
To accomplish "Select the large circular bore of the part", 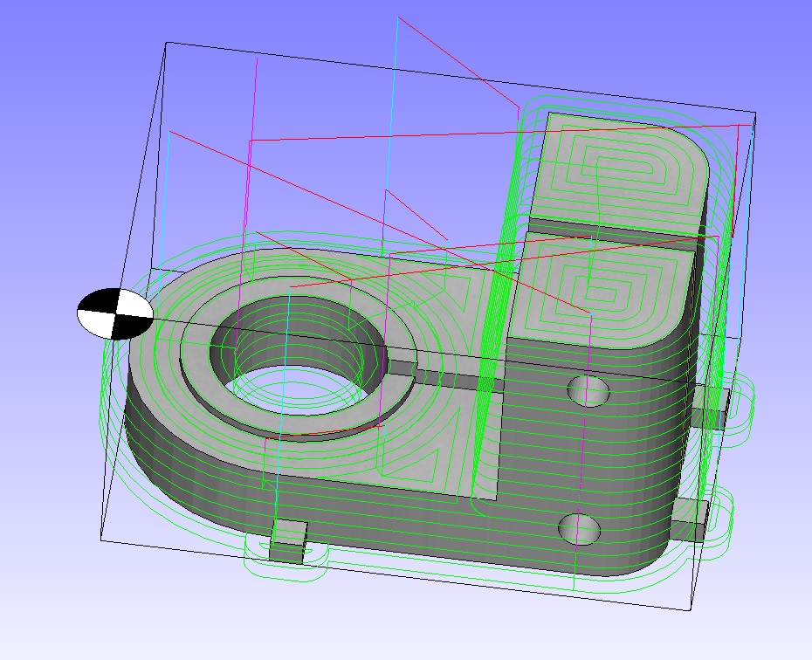I will [297, 355].
